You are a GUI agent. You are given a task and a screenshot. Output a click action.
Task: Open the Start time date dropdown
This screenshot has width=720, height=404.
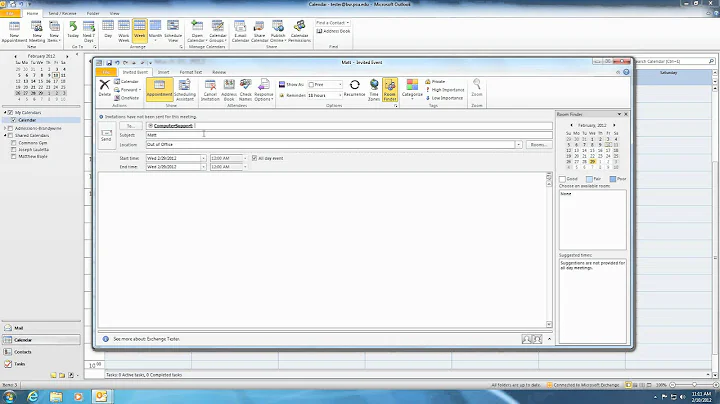click(x=203, y=158)
